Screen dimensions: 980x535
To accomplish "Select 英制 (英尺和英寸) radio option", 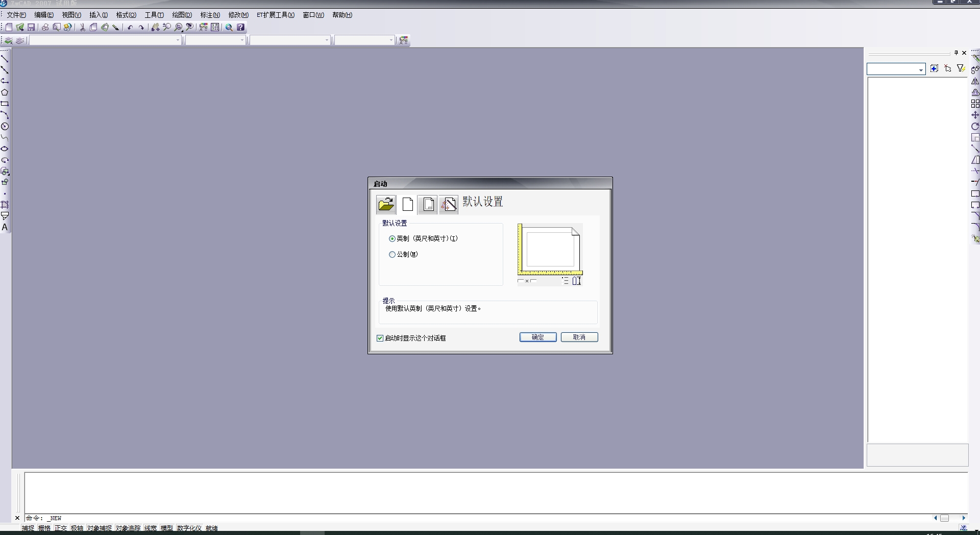I will 392,239.
